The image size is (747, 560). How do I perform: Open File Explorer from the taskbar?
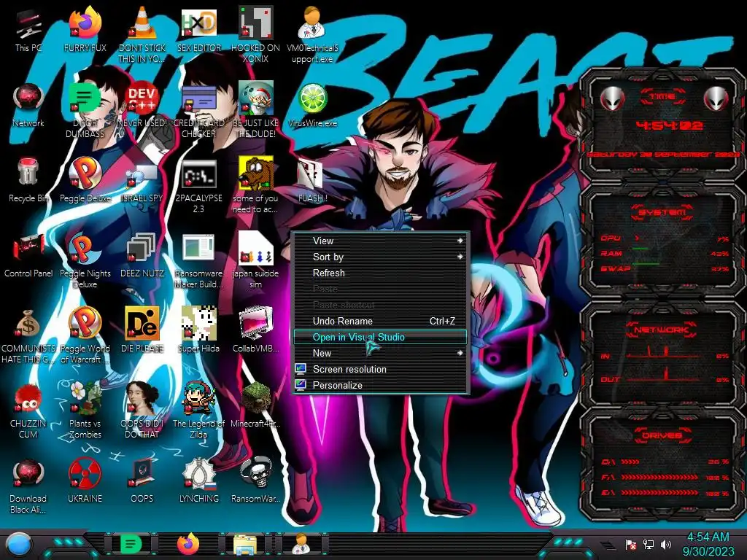point(245,544)
